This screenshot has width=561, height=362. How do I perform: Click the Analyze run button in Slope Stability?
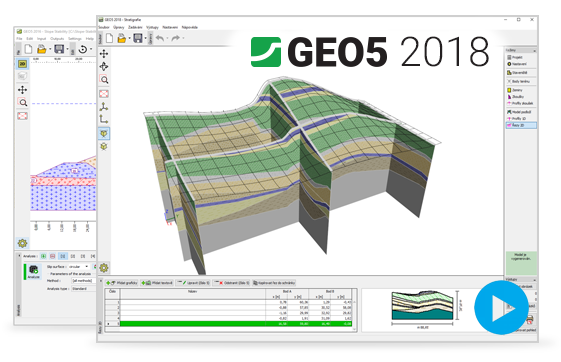click(34, 272)
